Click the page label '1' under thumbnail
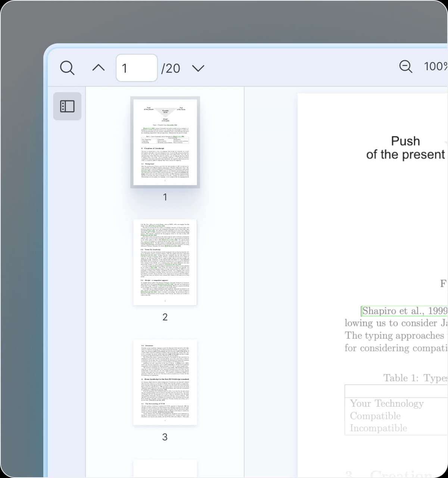The height and width of the screenshot is (478, 448). [x=165, y=197]
